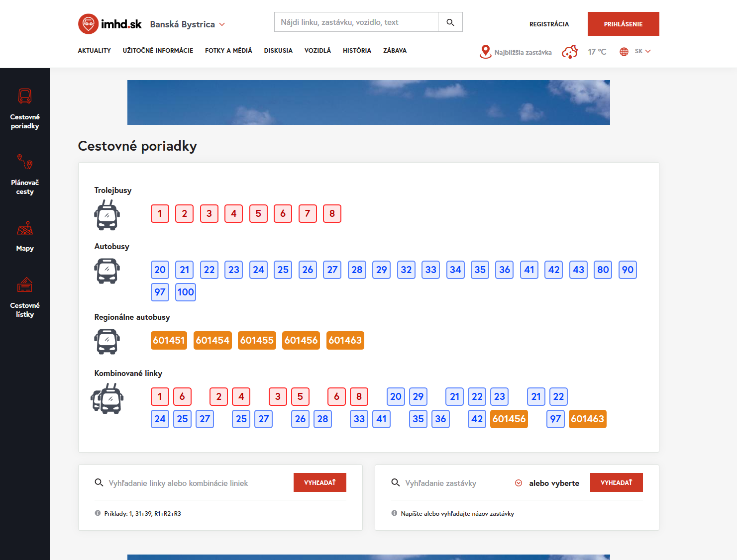Click the Najbližšia zastávka location pin

(485, 52)
